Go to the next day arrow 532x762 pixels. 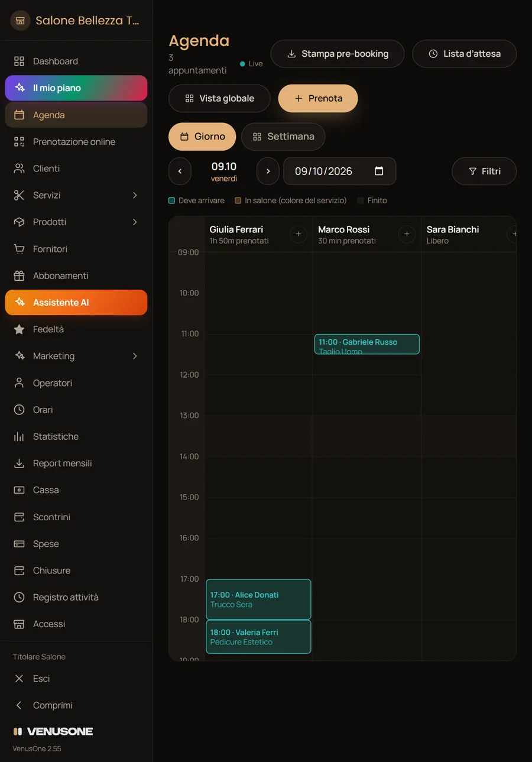click(268, 171)
